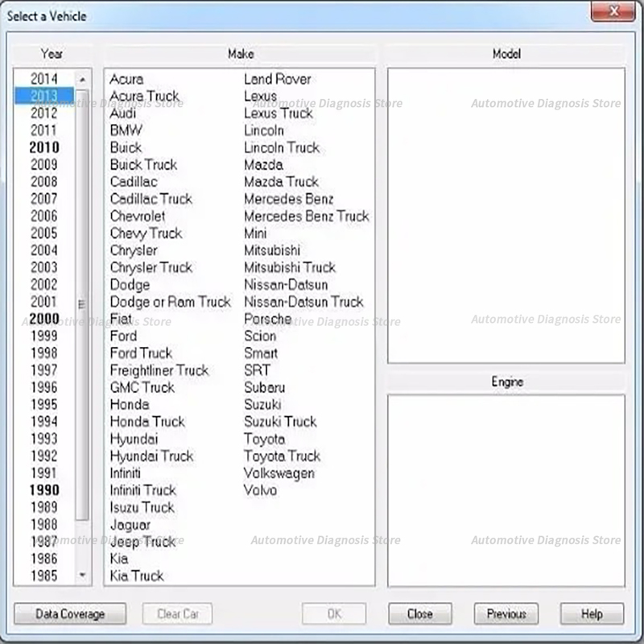Select Isuzu Truck
The height and width of the screenshot is (644, 644).
142,507
